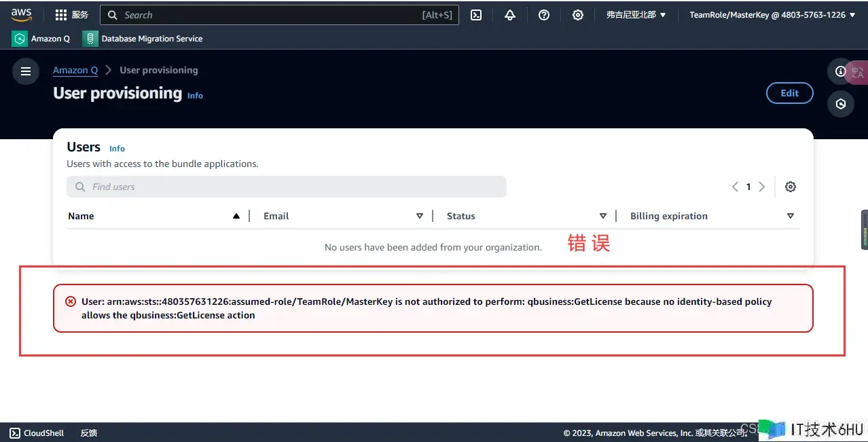Select page number 1 in pagination
This screenshot has width=868, height=442.
(x=748, y=187)
